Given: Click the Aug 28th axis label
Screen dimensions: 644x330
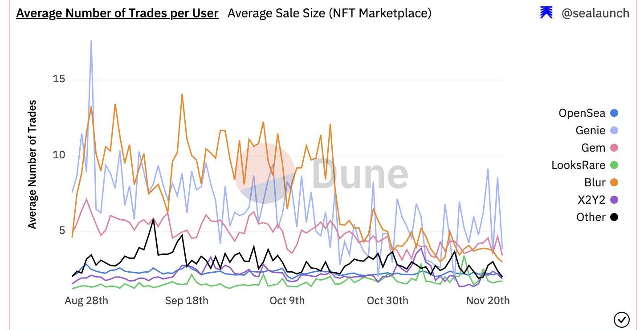Looking at the screenshot, I should click(x=86, y=301).
